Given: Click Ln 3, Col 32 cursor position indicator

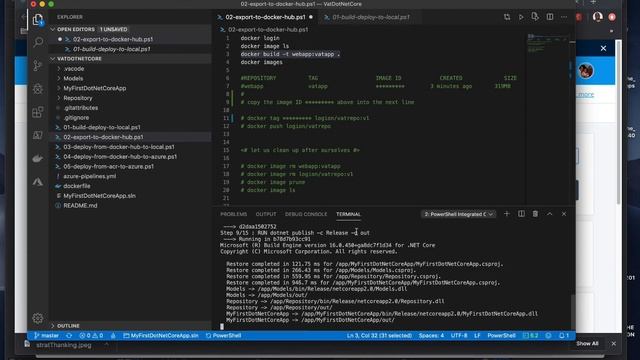Looking at the screenshot, I should point(379,336).
